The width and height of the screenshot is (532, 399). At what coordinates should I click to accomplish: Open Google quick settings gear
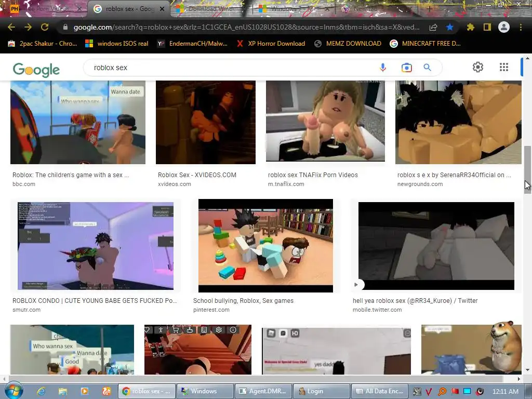click(478, 67)
